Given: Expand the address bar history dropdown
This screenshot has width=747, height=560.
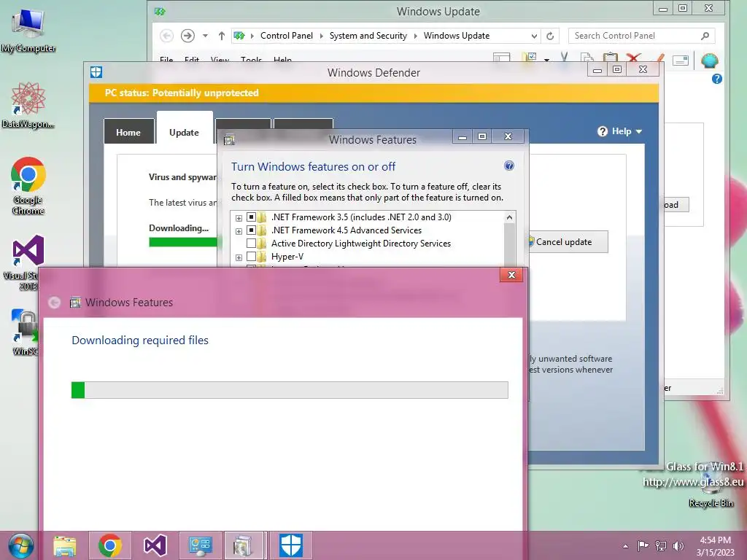Looking at the screenshot, I should [x=534, y=36].
